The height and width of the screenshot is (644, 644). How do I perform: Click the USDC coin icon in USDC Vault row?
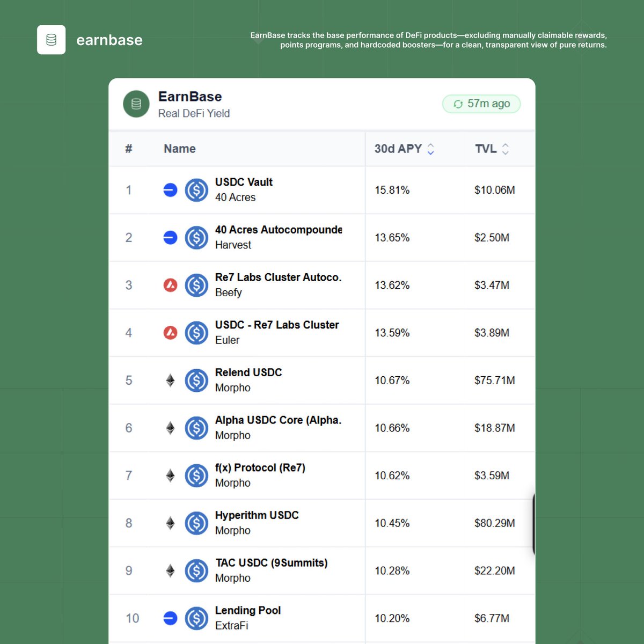point(196,190)
